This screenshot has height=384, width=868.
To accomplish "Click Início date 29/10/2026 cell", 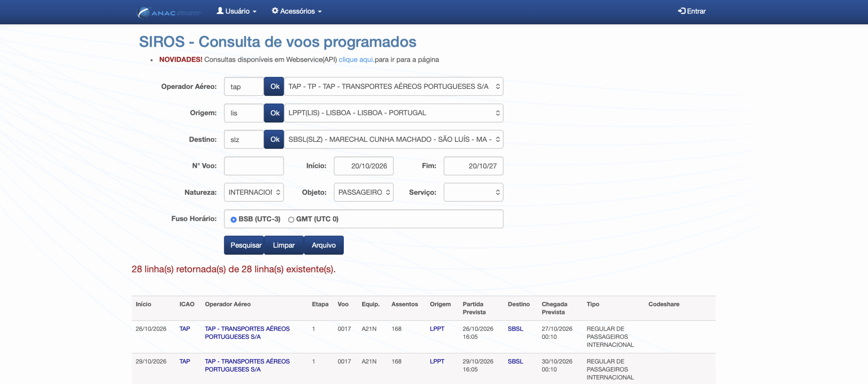I will click(x=151, y=361).
